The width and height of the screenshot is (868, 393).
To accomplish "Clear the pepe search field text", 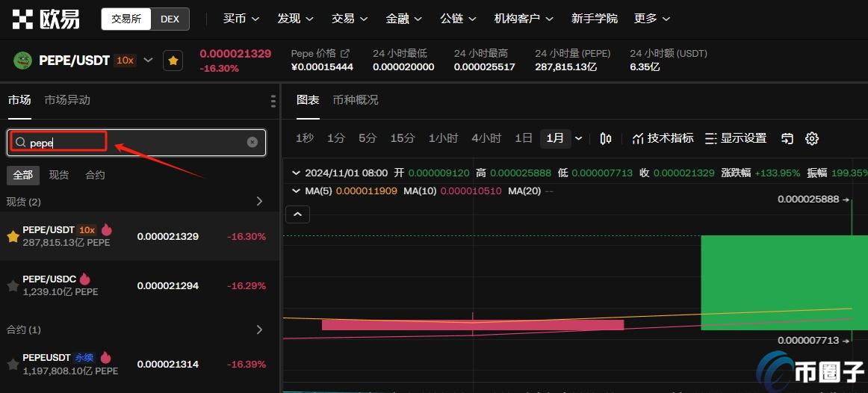I will (x=252, y=142).
